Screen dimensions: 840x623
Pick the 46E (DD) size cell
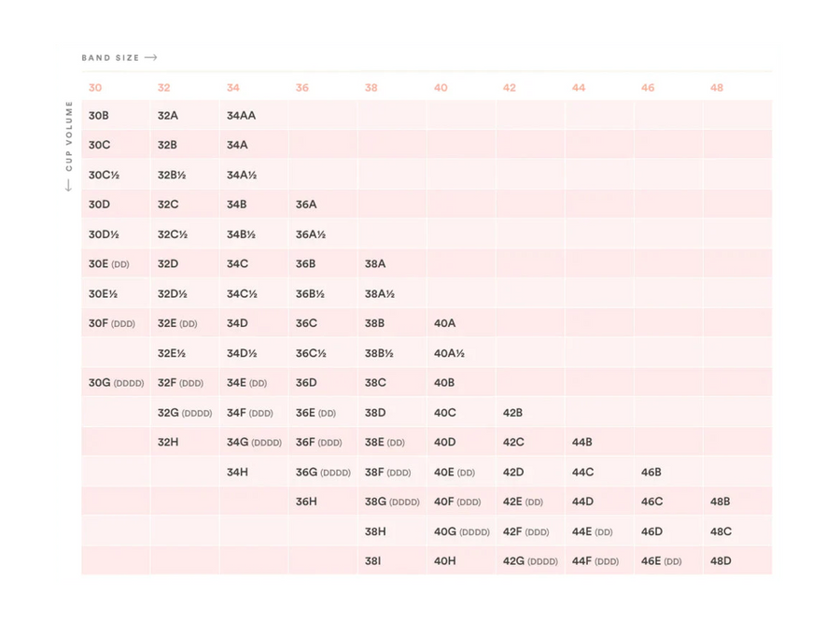pos(661,561)
